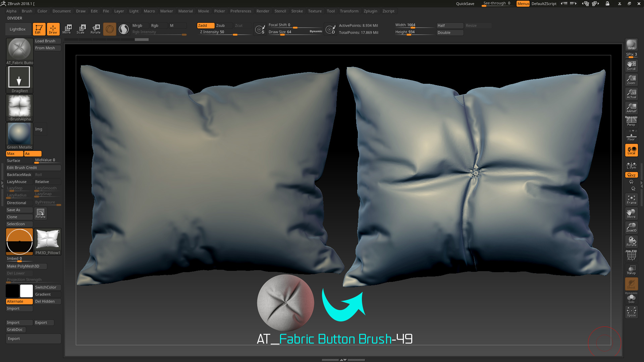Viewport: 644px width, 362px height.
Task: Click the Rotate icon beside Clone
Action: point(41,214)
